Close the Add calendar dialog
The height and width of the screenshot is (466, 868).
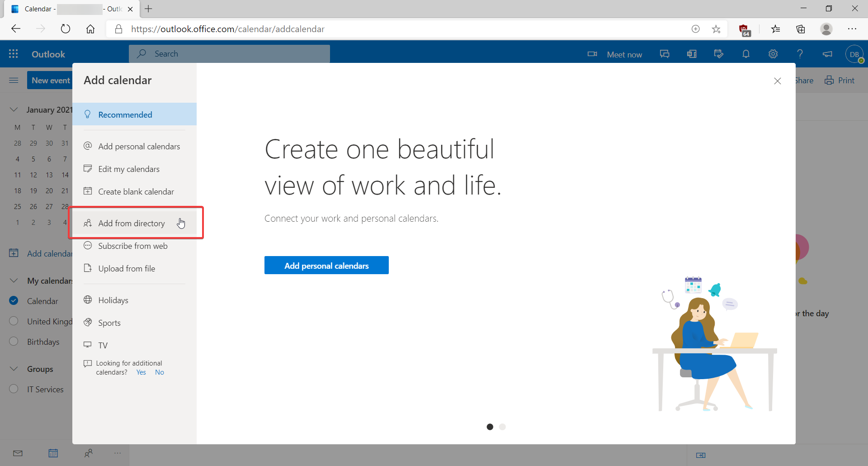click(x=778, y=81)
